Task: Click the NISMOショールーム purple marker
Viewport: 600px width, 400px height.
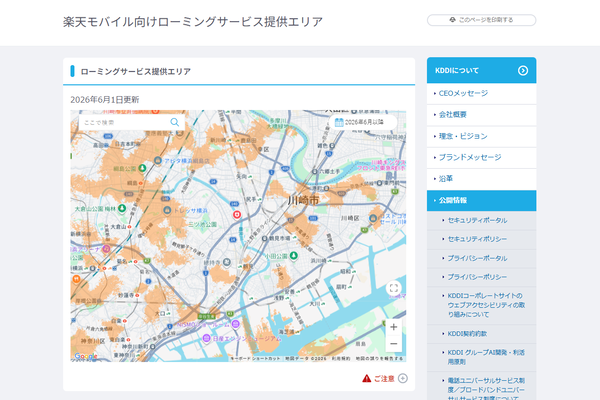Action: pyautogui.click(x=236, y=324)
